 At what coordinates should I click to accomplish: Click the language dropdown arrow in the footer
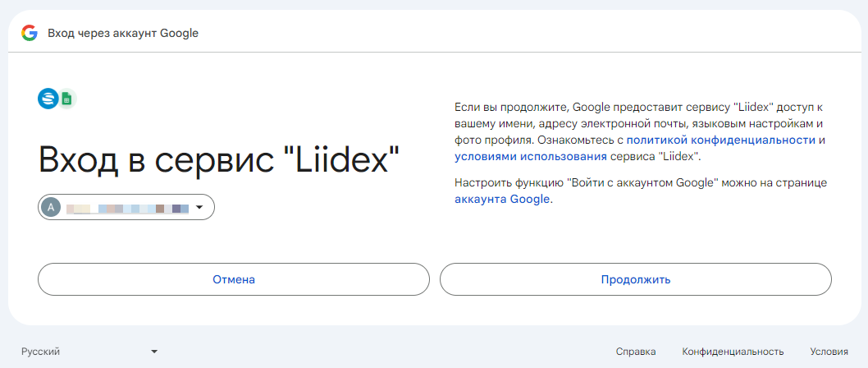coord(153,352)
